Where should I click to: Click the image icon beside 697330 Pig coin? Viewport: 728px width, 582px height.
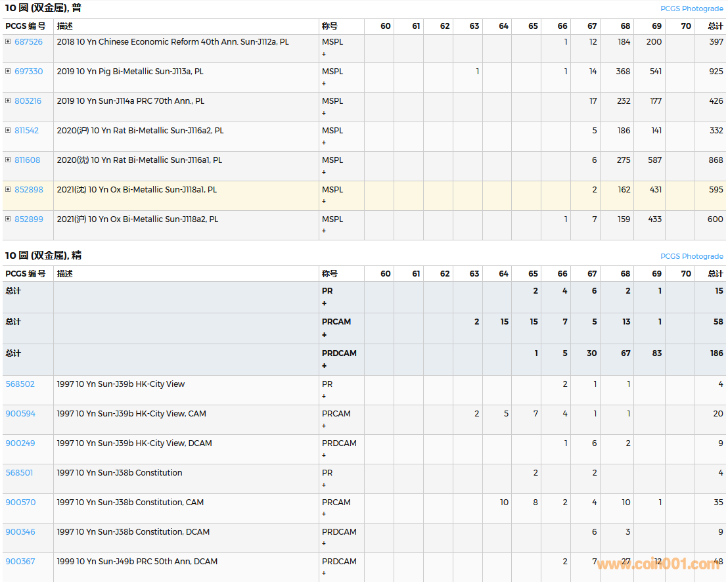click(x=8, y=72)
